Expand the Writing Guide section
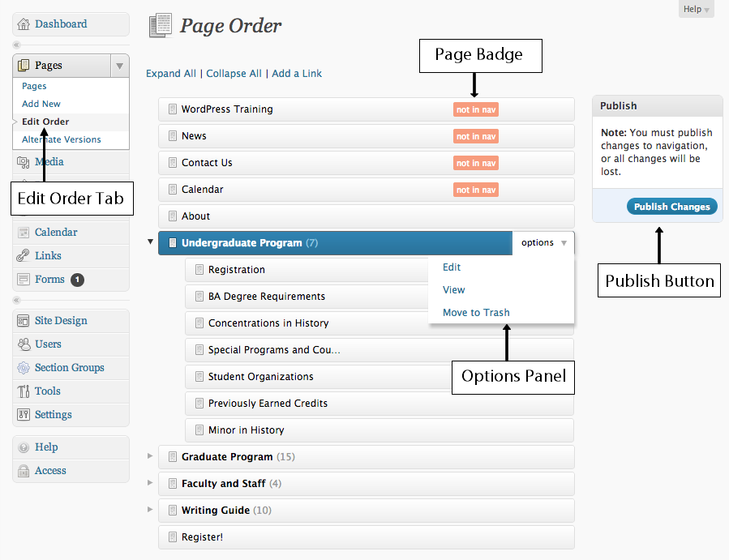Viewport: 729px width, 560px height. pyautogui.click(x=150, y=510)
